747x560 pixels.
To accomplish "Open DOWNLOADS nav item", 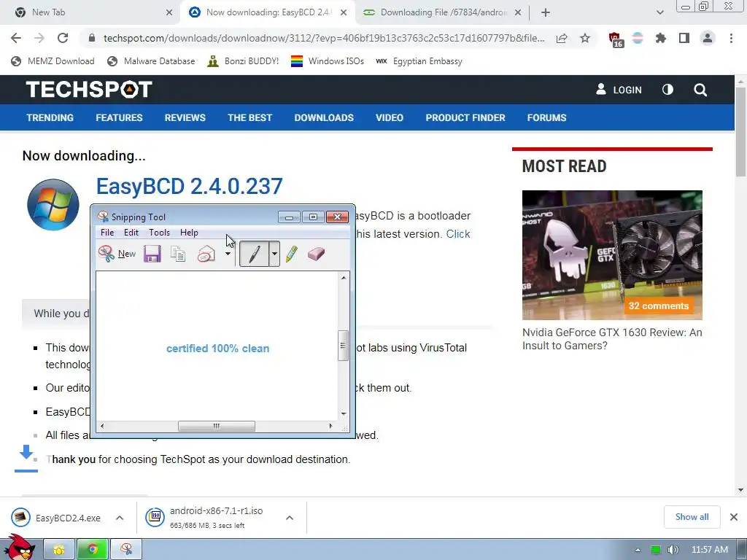I will [324, 117].
